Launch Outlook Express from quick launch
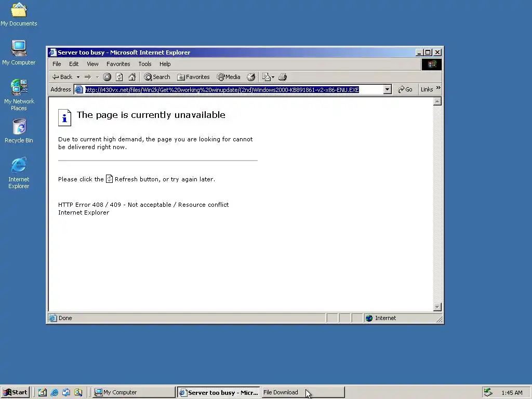532x399 pixels. (66, 392)
